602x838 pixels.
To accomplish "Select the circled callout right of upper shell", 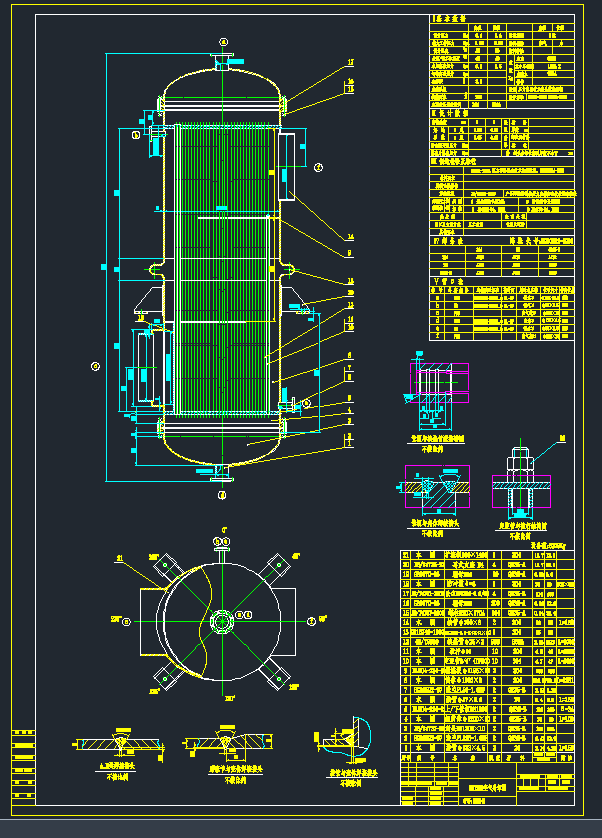I will tap(319, 167).
